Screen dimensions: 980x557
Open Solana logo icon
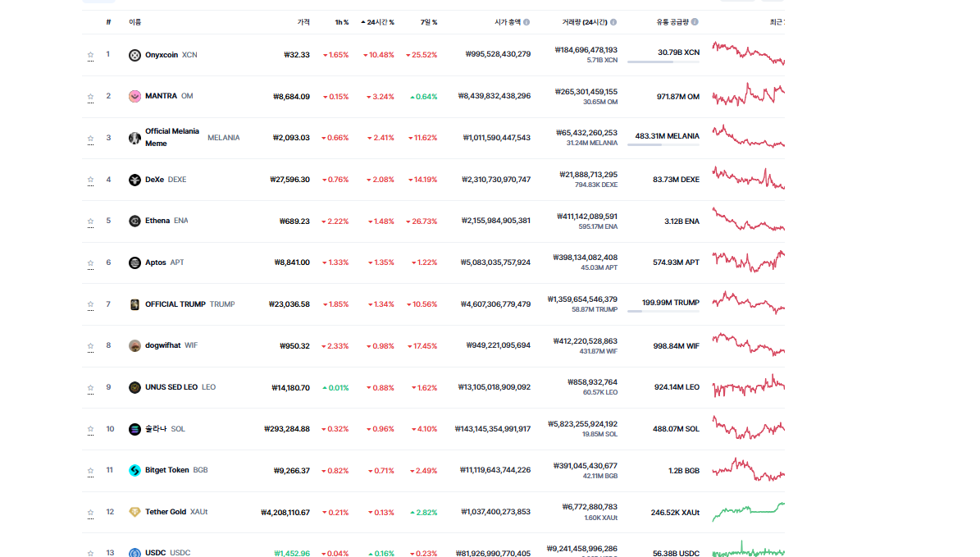[134, 429]
